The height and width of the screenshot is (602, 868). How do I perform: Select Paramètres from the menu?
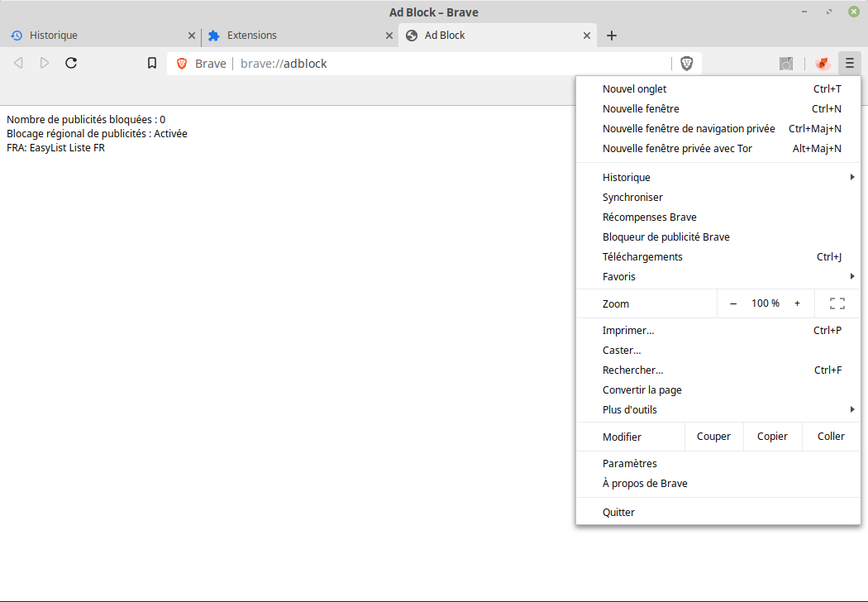point(630,464)
